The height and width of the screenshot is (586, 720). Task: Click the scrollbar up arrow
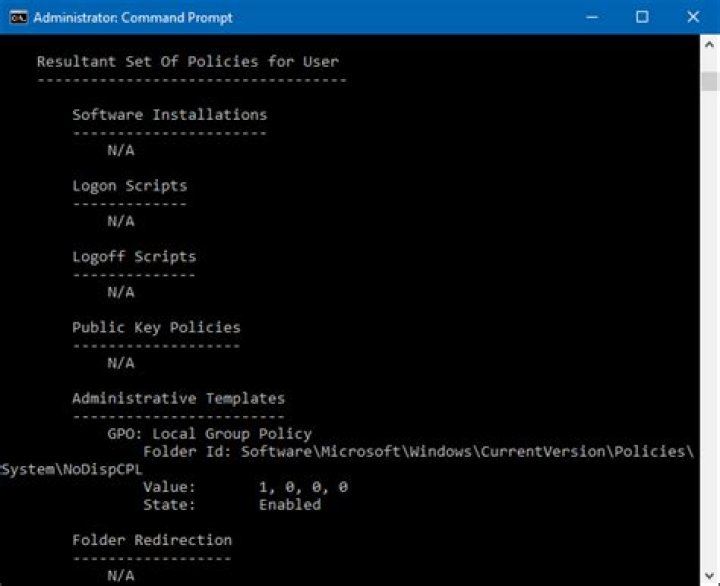coord(709,45)
